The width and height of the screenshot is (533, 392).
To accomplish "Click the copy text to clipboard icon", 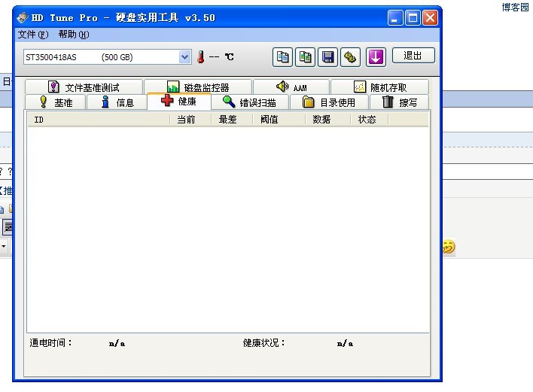I will click(x=282, y=57).
